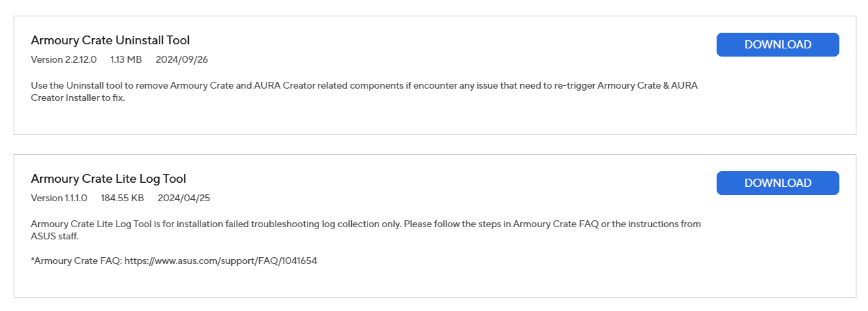
Task: Click the Armoury Crate Uninstall Tool title
Action: pos(110,40)
